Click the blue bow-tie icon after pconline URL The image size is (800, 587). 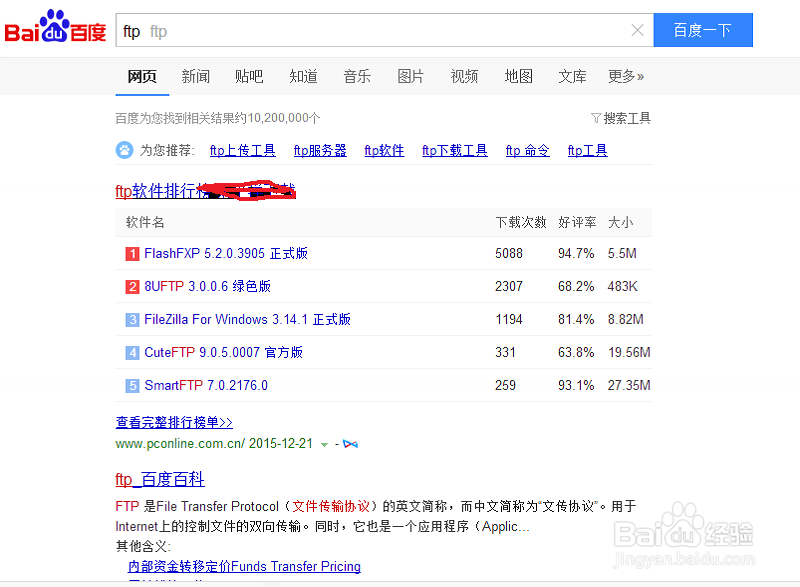pyautogui.click(x=351, y=444)
